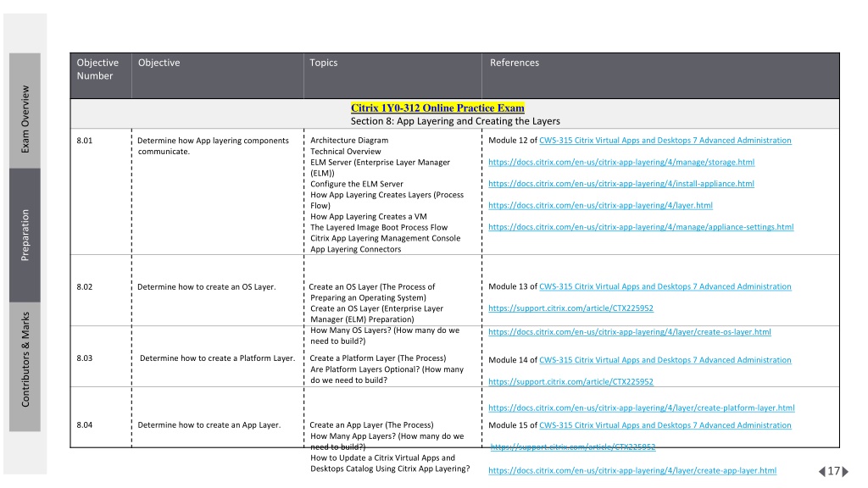Open Contributors & Marks side tab

pyautogui.click(x=25, y=366)
